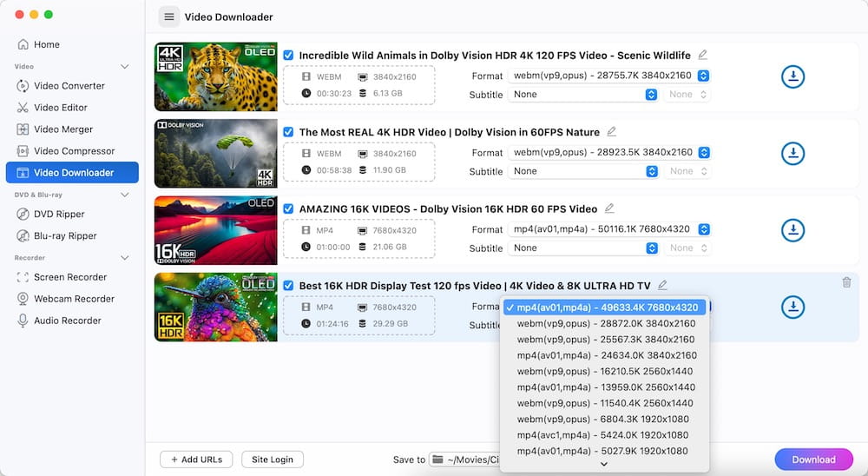
Task: Open the red lake 16K thumbnail
Action: [216, 230]
